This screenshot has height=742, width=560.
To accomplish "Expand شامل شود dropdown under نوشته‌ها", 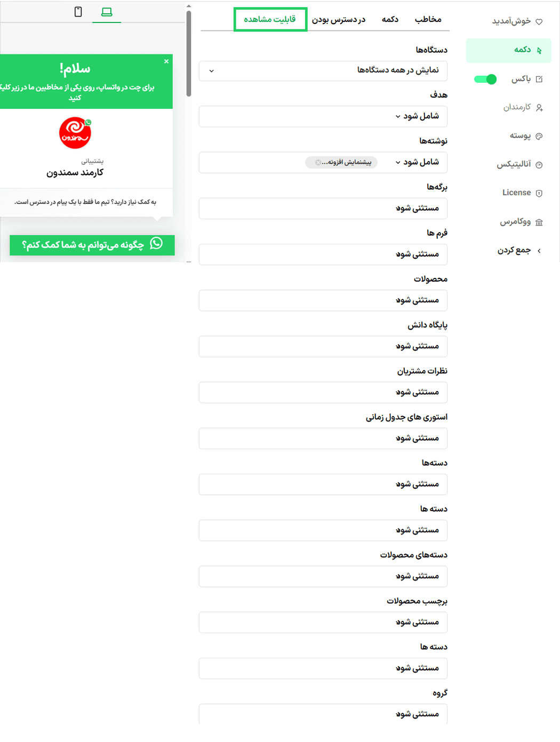I will point(398,162).
